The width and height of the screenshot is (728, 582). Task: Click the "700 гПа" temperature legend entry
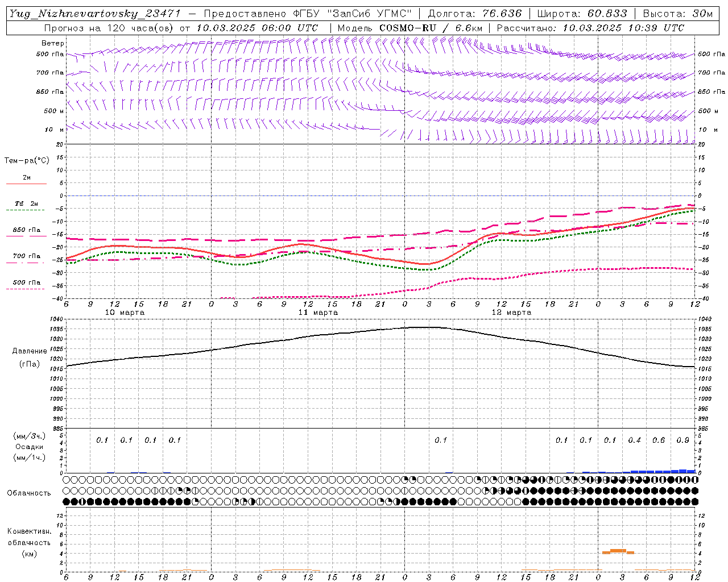(27, 256)
